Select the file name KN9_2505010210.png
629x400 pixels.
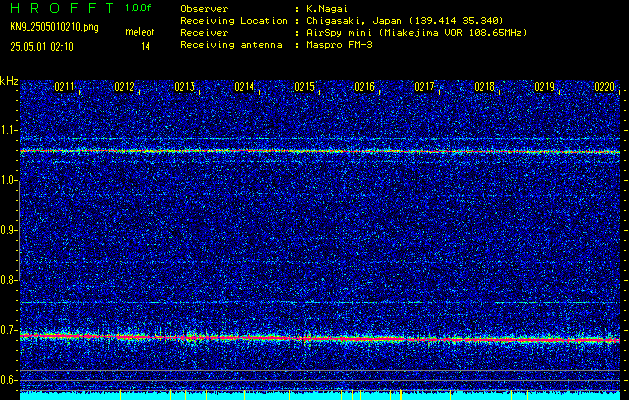(x=54, y=27)
